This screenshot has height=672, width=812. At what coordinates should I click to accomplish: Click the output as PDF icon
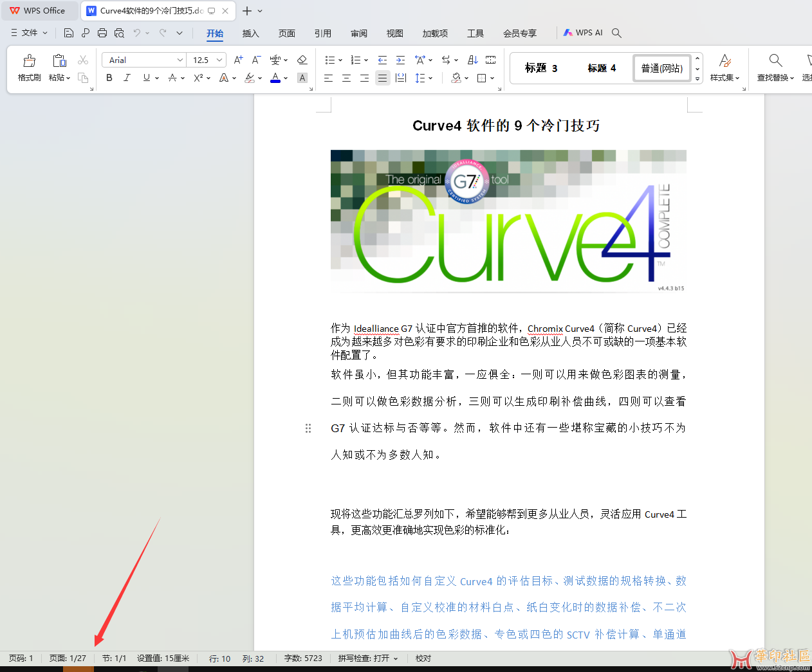pyautogui.click(x=86, y=33)
